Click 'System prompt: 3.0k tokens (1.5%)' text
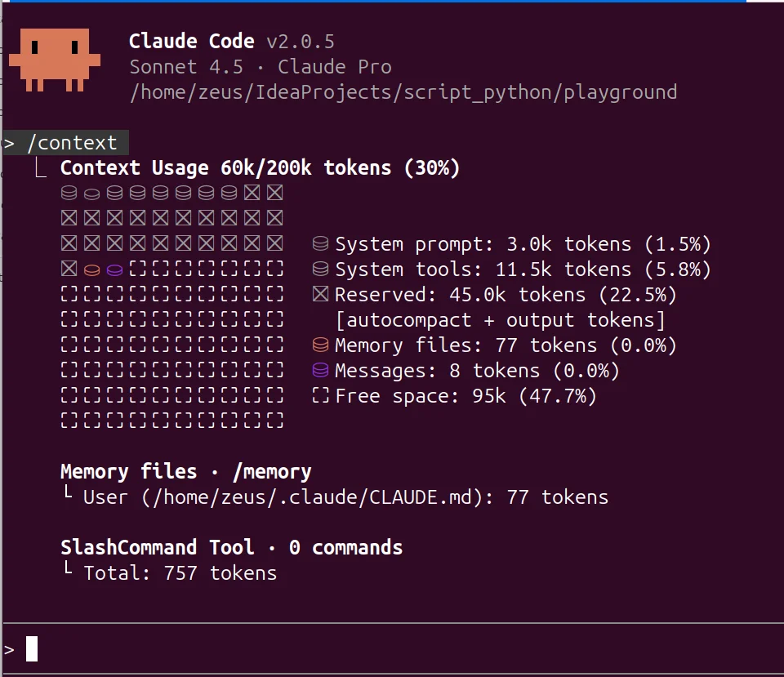 click(x=523, y=244)
